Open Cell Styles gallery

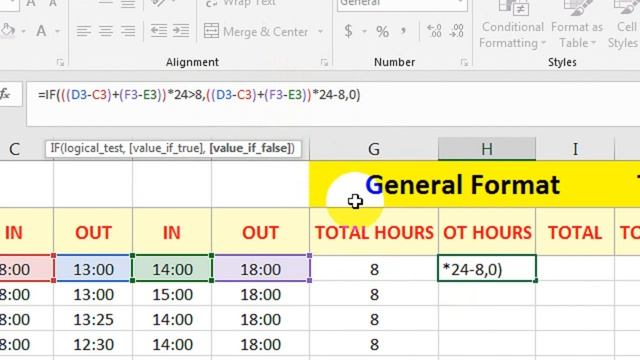[624, 25]
